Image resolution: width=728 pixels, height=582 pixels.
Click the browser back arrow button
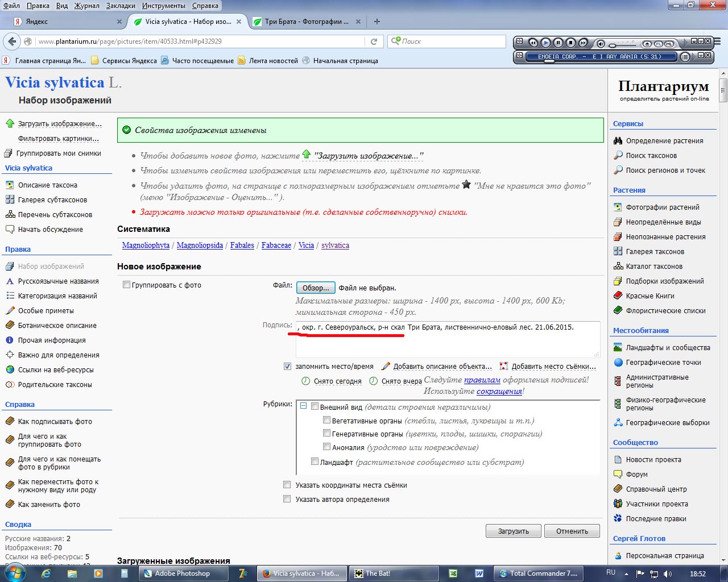click(12, 41)
